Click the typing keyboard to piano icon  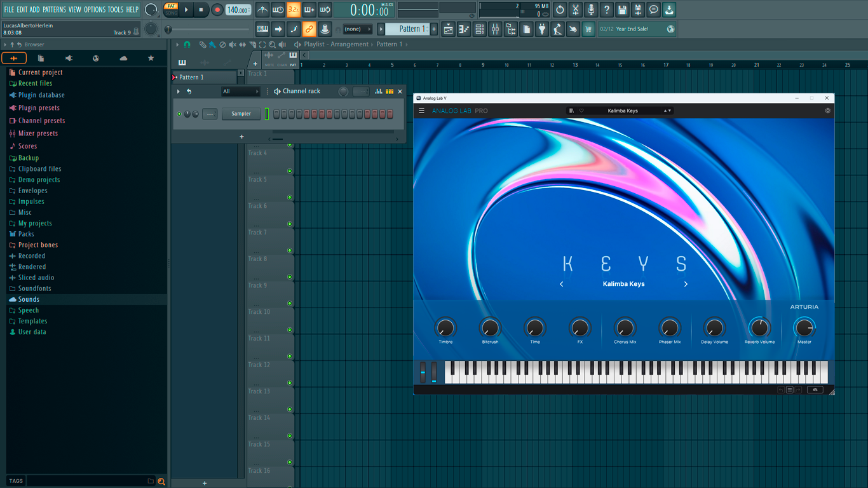click(262, 29)
